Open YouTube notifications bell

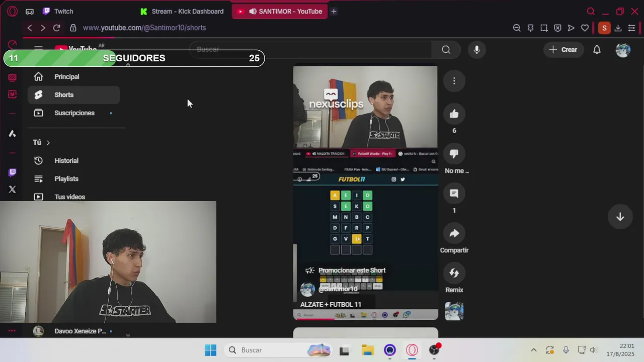click(597, 49)
